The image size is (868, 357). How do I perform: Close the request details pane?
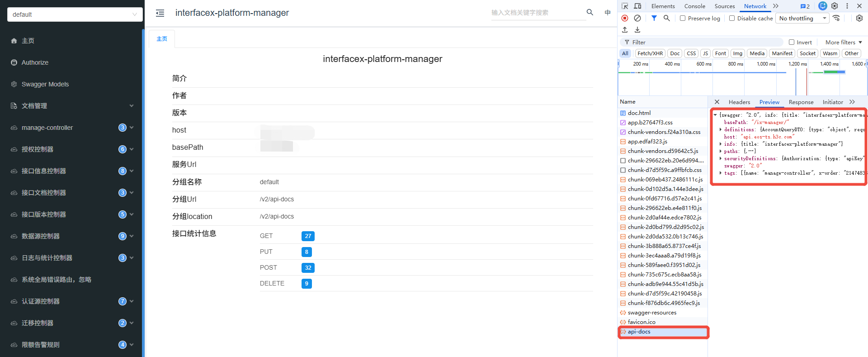pos(717,102)
